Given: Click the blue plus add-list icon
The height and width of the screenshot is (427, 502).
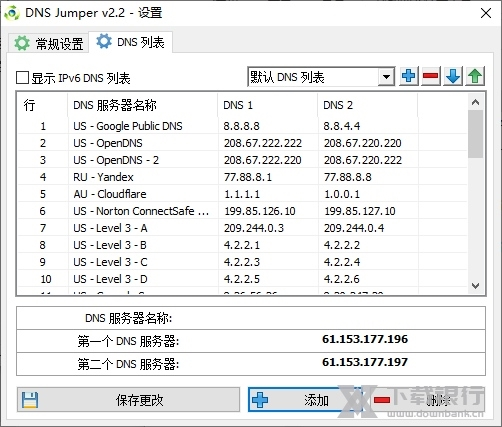Looking at the screenshot, I should pos(409,76).
